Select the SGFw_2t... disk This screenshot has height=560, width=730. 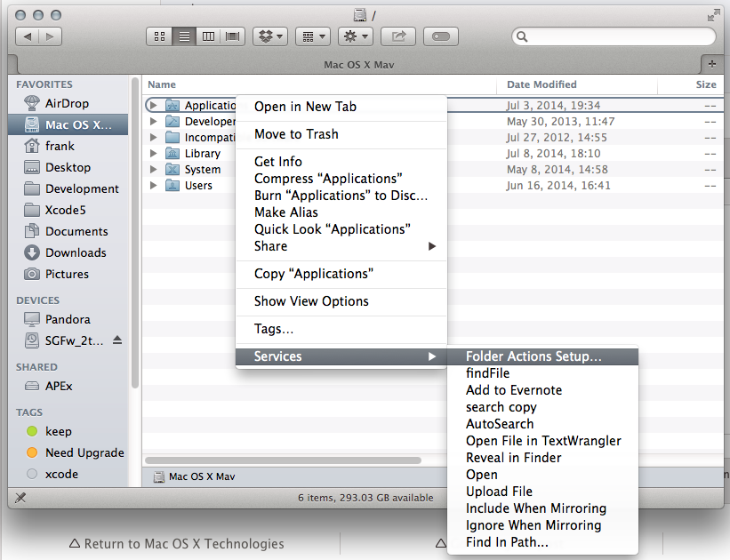pos(63,340)
